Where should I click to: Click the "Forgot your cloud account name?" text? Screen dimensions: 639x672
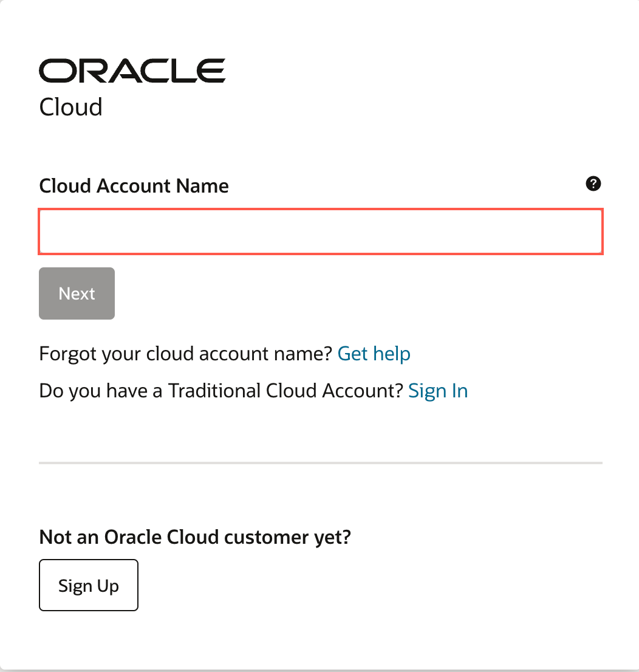(x=186, y=353)
